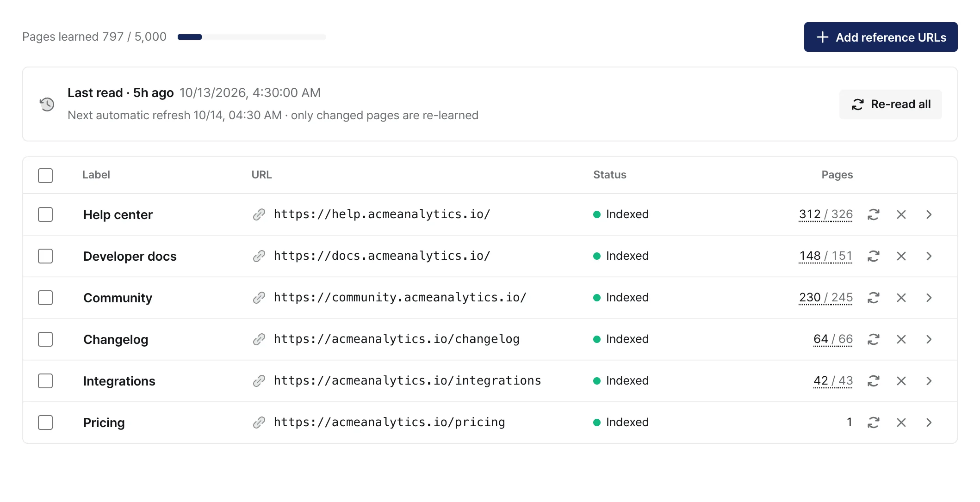Image resolution: width=980 pixels, height=502 pixels.
Task: Click the Re-read all button
Action: pyautogui.click(x=890, y=104)
